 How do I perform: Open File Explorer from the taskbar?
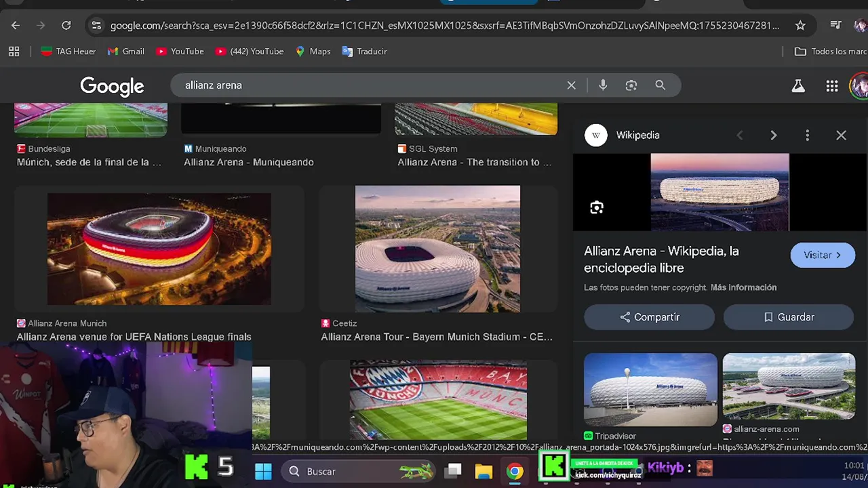(x=484, y=472)
